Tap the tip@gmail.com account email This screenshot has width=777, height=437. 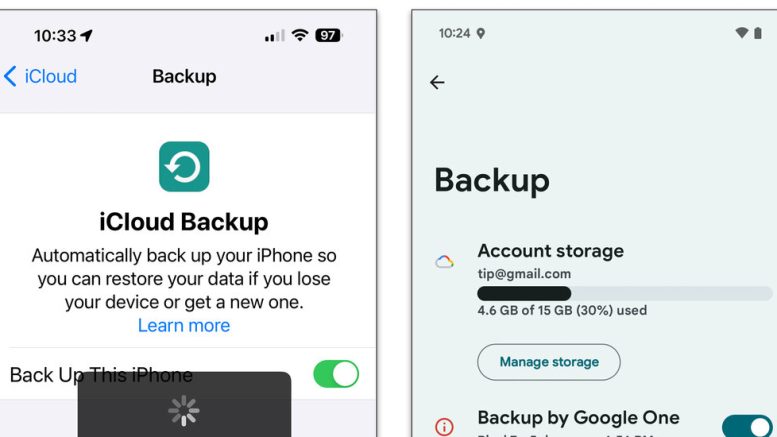[524, 274]
